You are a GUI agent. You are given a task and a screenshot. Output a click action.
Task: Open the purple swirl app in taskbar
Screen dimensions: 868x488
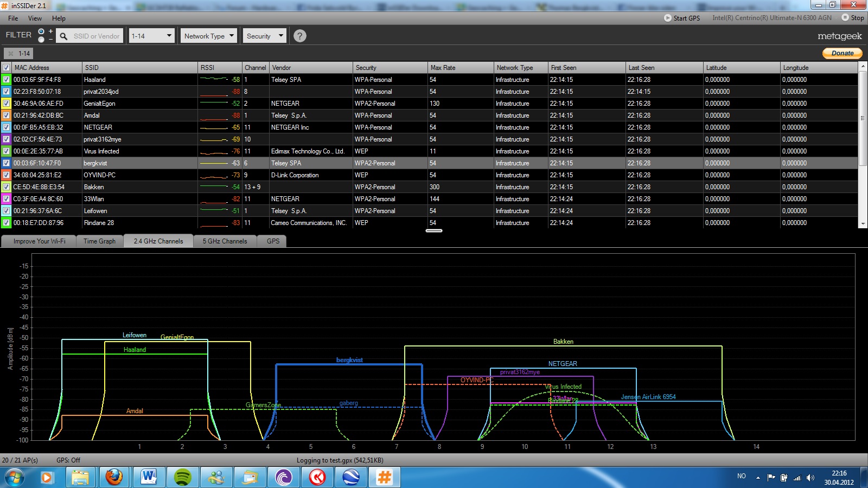click(x=284, y=478)
